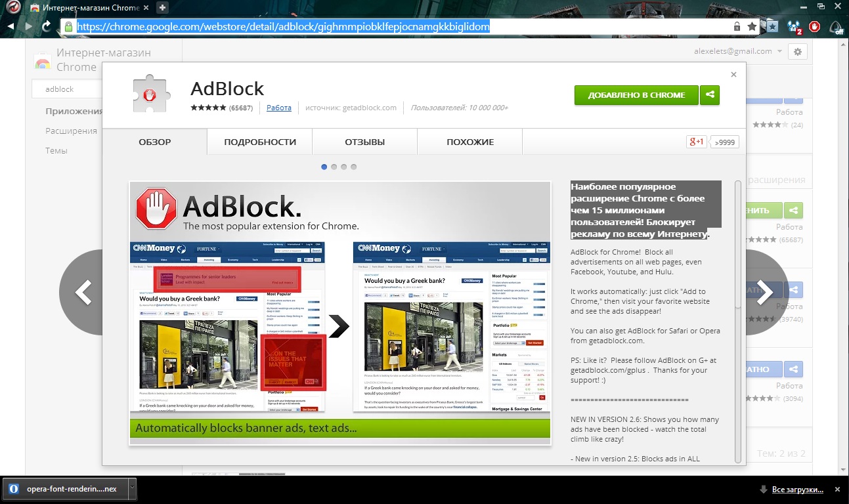The height and width of the screenshot is (504, 849).
Task: Switch to the ОБЗОР tab
Action: (x=155, y=142)
